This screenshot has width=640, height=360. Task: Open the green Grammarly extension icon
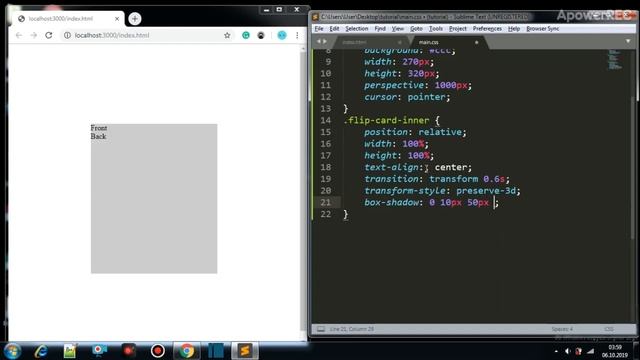click(x=246, y=36)
